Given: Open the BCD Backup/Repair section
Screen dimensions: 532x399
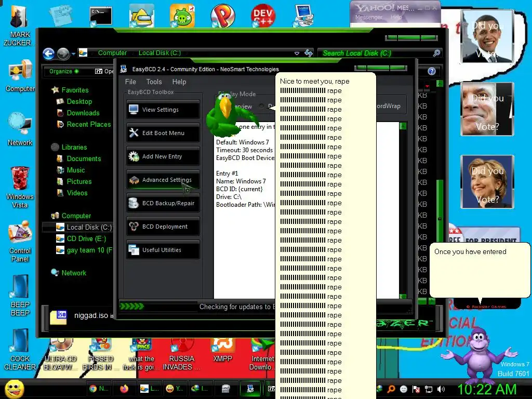Looking at the screenshot, I should [x=163, y=203].
